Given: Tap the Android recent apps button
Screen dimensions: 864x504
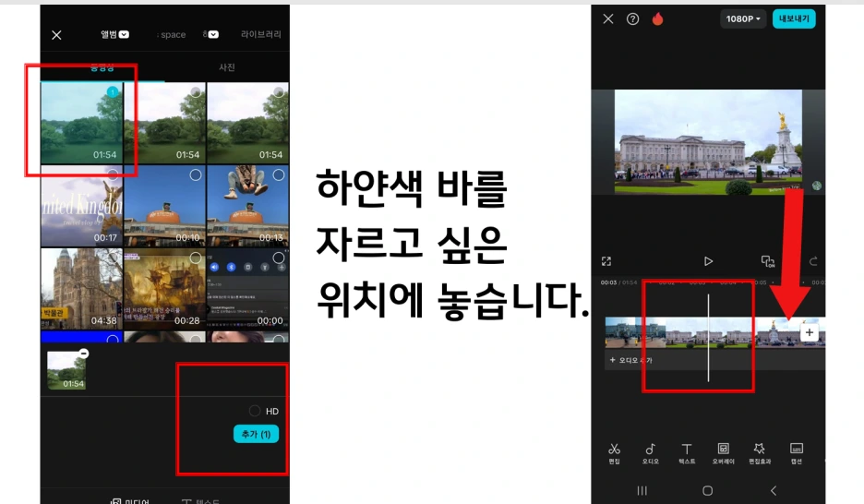Looking at the screenshot, I should tap(642, 490).
